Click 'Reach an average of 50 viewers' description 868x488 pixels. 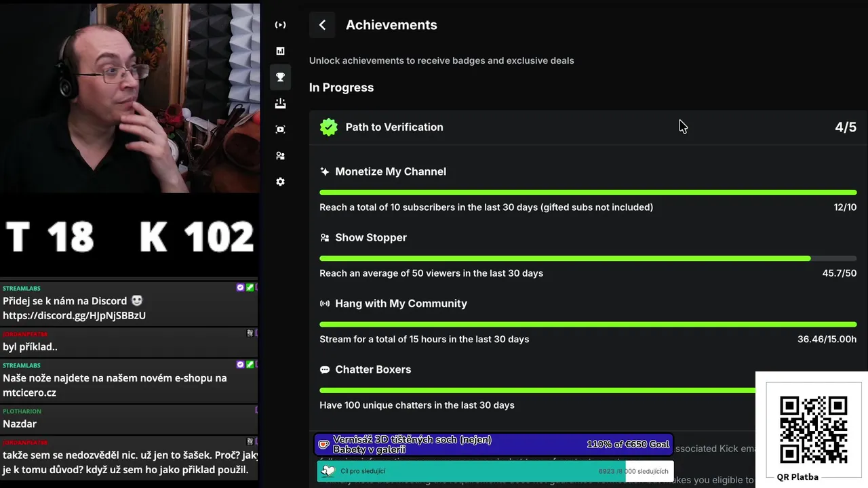point(431,273)
